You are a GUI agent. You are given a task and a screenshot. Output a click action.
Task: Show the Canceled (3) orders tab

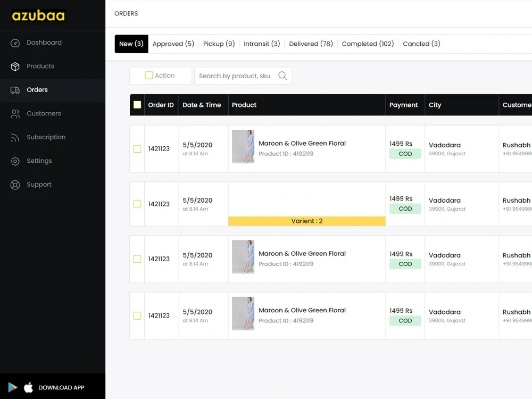pyautogui.click(x=421, y=44)
